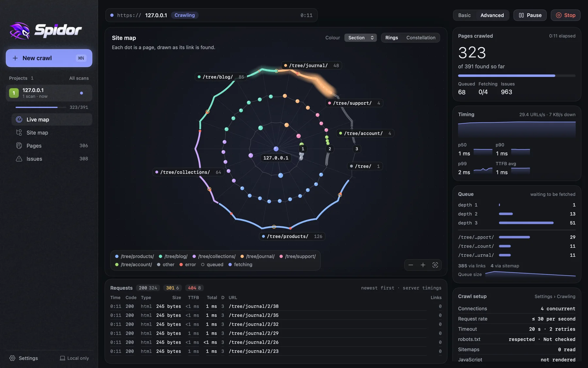Switch to Basic view mode

tap(464, 15)
